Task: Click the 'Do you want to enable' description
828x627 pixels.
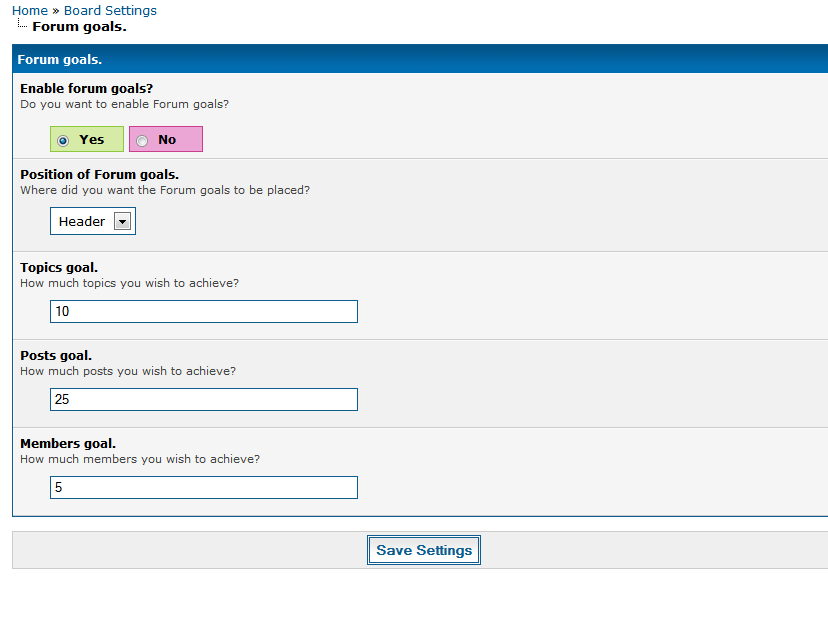Action: pos(125,104)
